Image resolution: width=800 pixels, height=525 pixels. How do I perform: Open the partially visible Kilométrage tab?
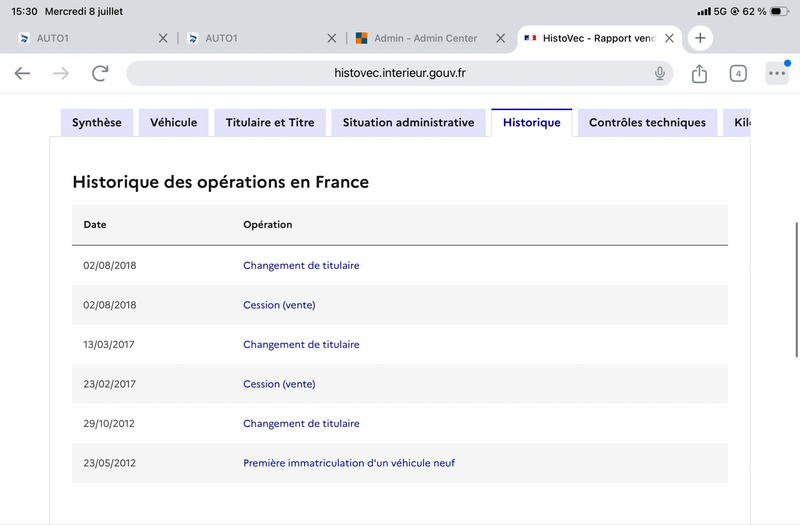pos(737,122)
